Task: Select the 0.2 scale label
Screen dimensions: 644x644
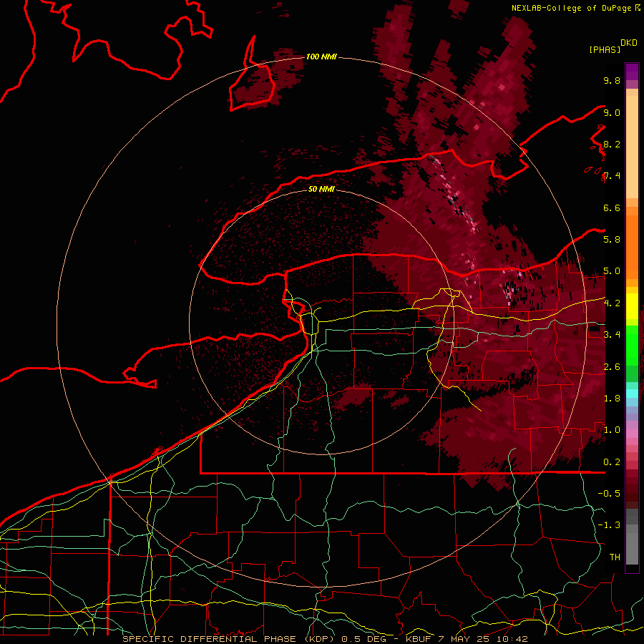Action: point(612,462)
